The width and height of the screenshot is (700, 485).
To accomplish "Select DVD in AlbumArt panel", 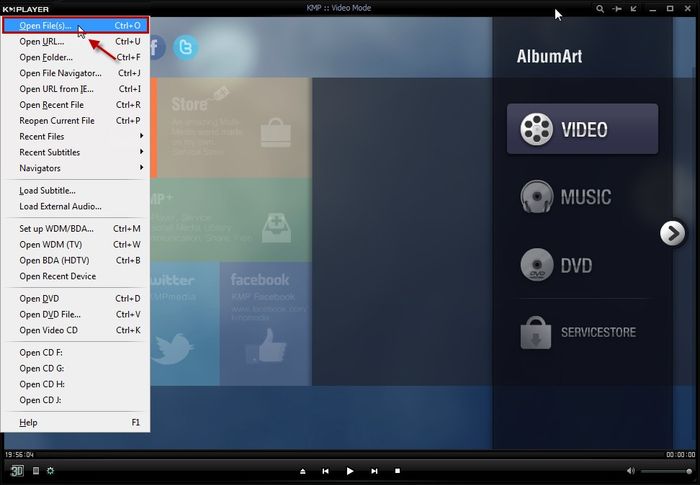I will (x=556, y=265).
